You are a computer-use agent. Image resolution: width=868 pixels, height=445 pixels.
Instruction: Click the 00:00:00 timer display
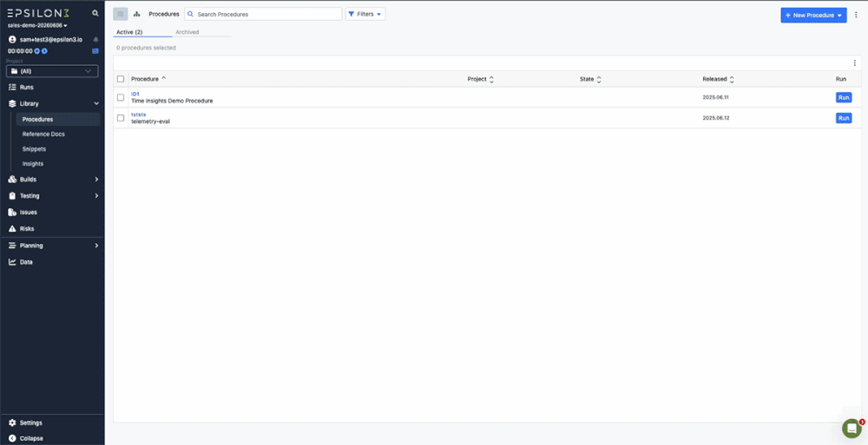coord(21,51)
